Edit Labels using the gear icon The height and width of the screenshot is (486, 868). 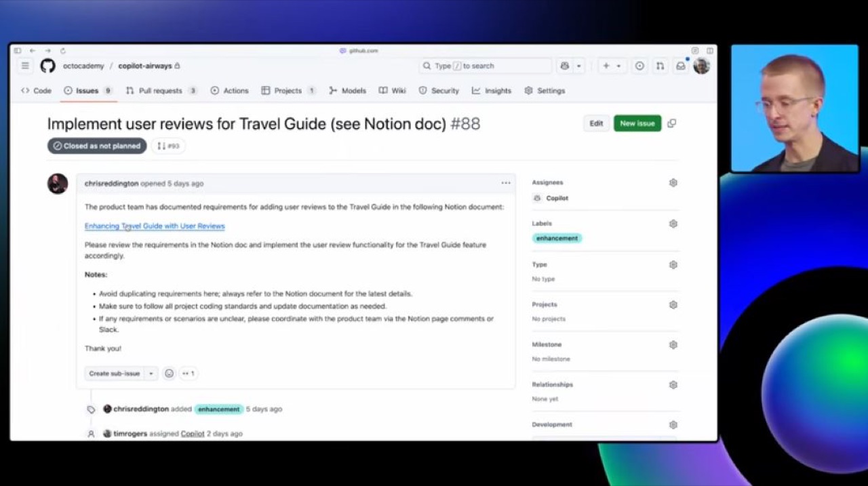coord(673,224)
